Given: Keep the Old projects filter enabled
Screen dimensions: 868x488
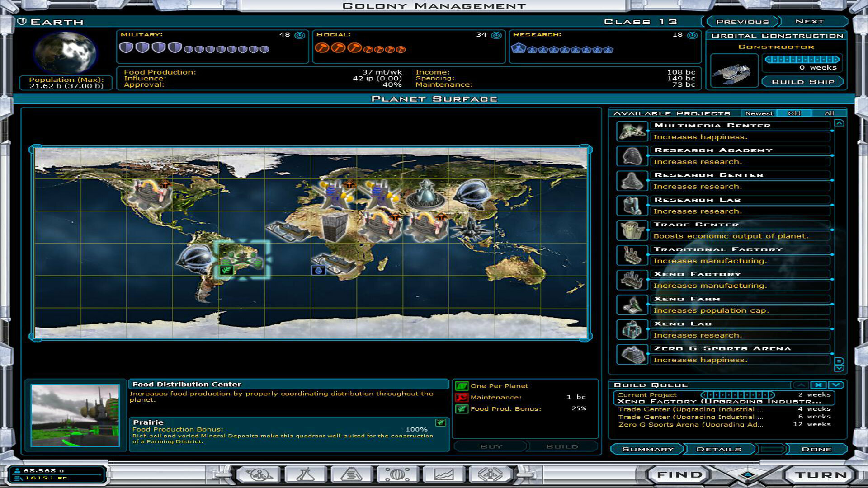Looking at the screenshot, I should tap(795, 113).
